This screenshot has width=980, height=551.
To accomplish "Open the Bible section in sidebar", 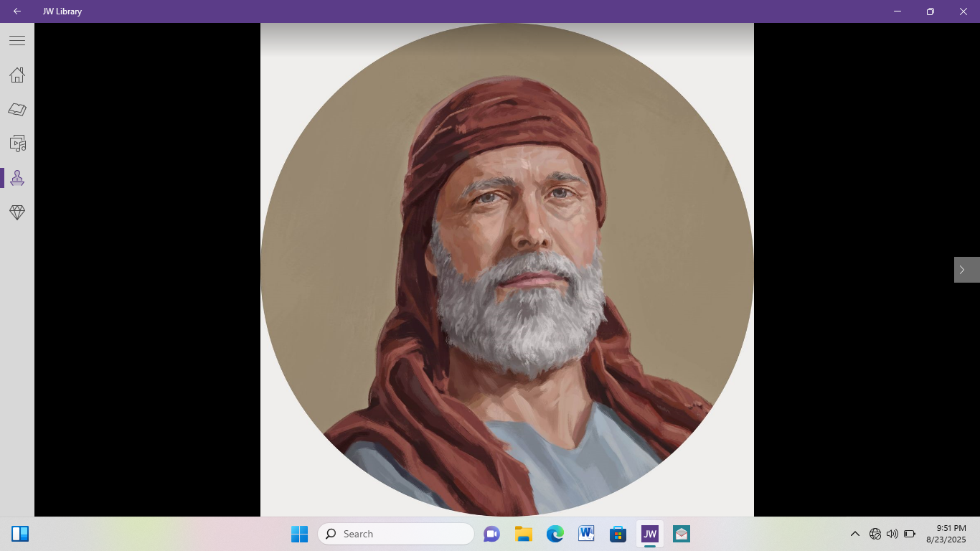I will pyautogui.click(x=17, y=109).
